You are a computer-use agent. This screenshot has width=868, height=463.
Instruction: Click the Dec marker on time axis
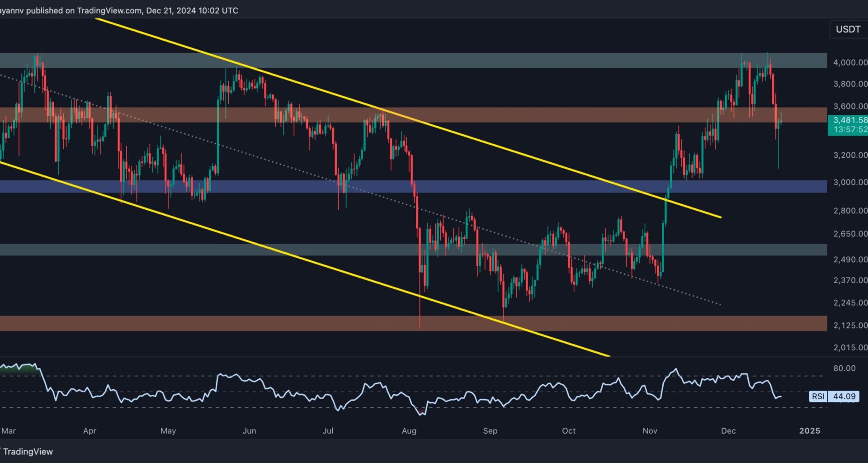coord(728,431)
